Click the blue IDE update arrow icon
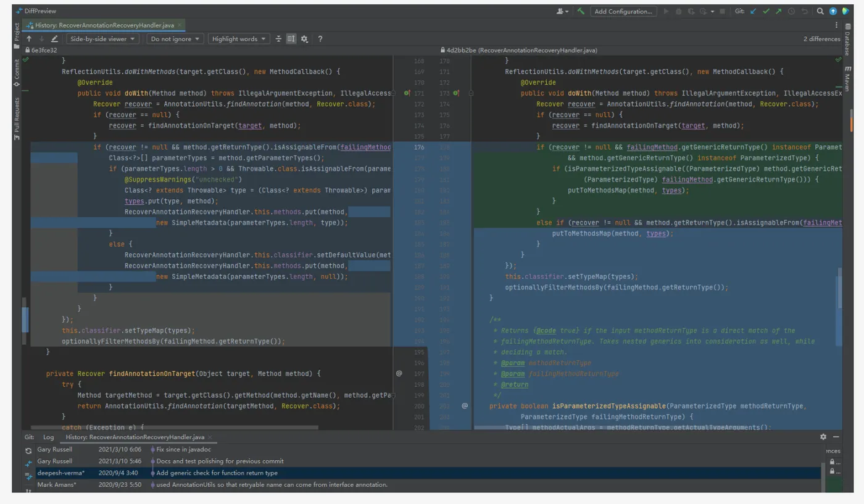864x504 pixels. click(x=833, y=11)
